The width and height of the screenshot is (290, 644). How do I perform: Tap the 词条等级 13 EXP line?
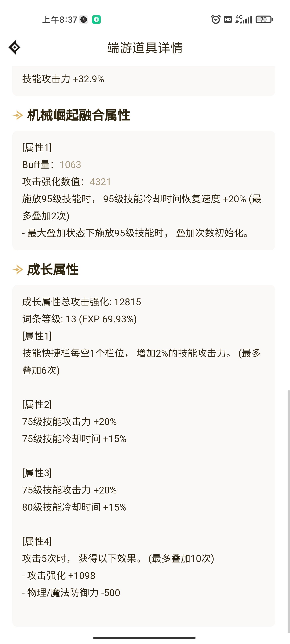pos(80,319)
